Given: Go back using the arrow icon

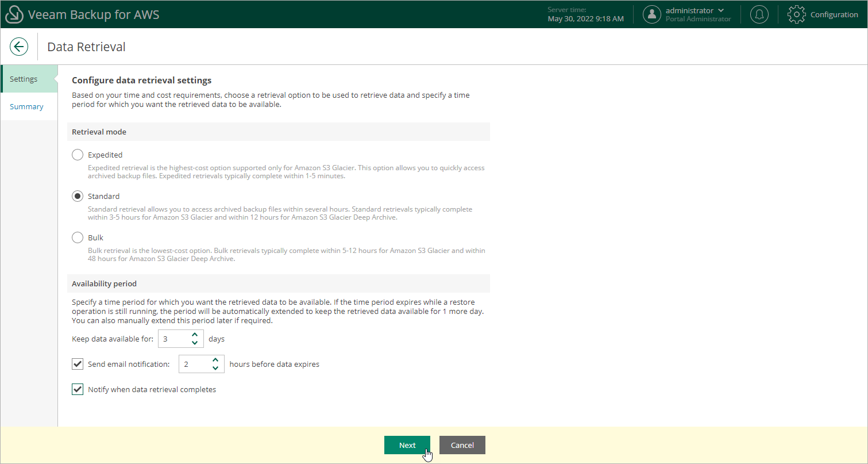Looking at the screenshot, I should click(x=19, y=47).
